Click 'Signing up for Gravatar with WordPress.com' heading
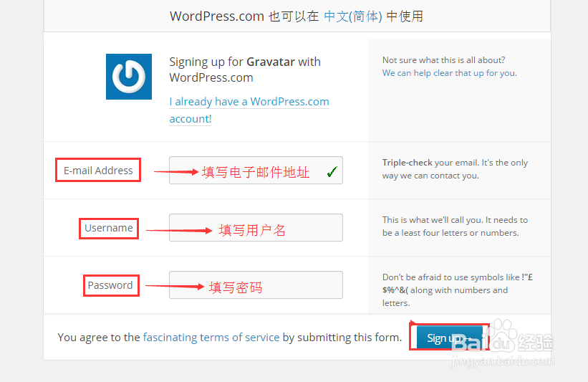Image resolution: width=588 pixels, height=382 pixels. 245,70
